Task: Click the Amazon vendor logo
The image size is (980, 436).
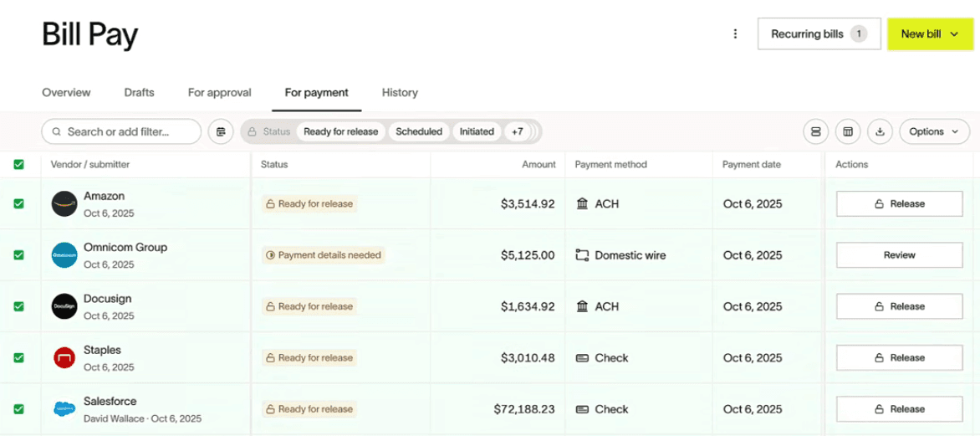Action: tap(64, 204)
